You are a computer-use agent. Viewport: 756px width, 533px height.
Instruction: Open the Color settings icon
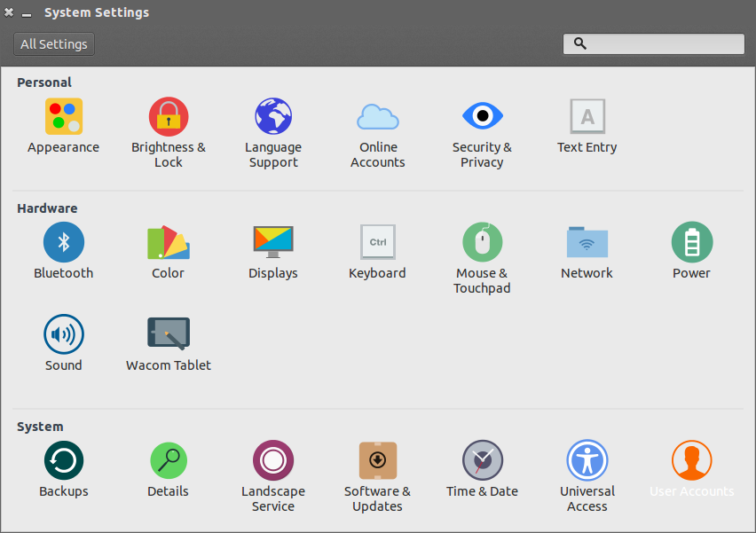(169, 242)
